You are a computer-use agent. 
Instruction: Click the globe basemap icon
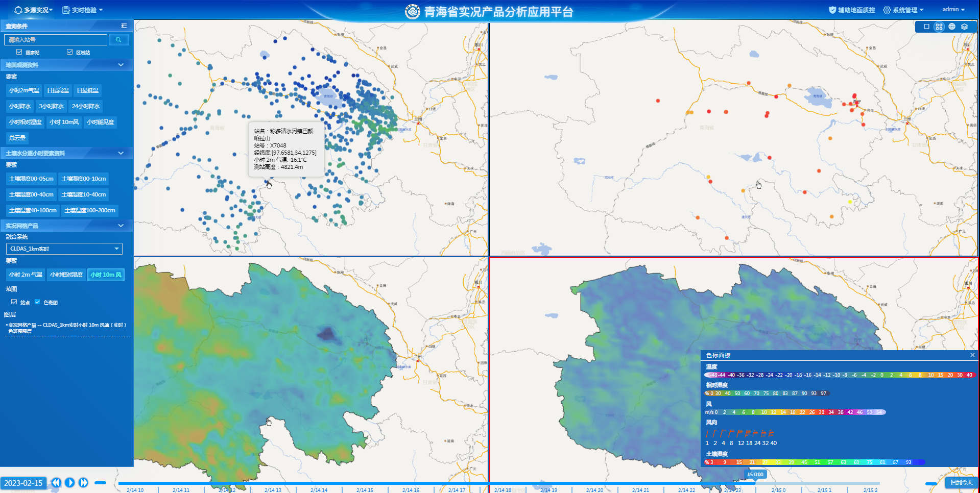[x=952, y=27]
